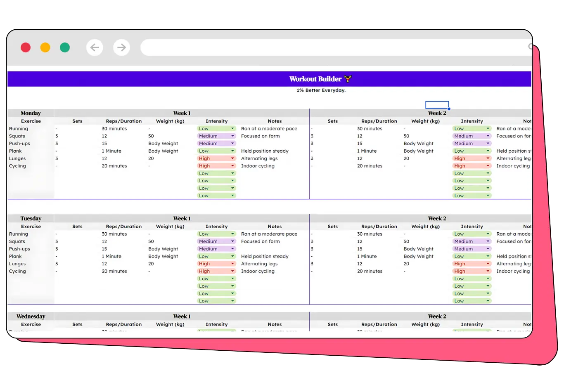The width and height of the screenshot is (564, 392).
Task: Expand Tuesday Week 2 Plank Low intensity dropdown
Action: click(488, 256)
